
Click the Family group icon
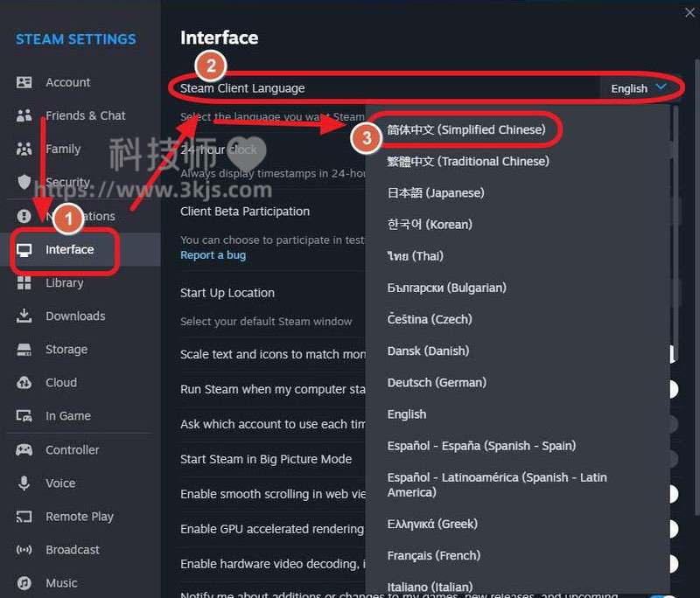point(24,149)
